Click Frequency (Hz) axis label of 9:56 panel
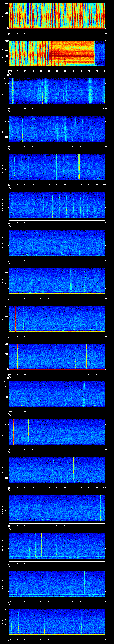Viewport: 114px width, 644px height. (3, 394)
